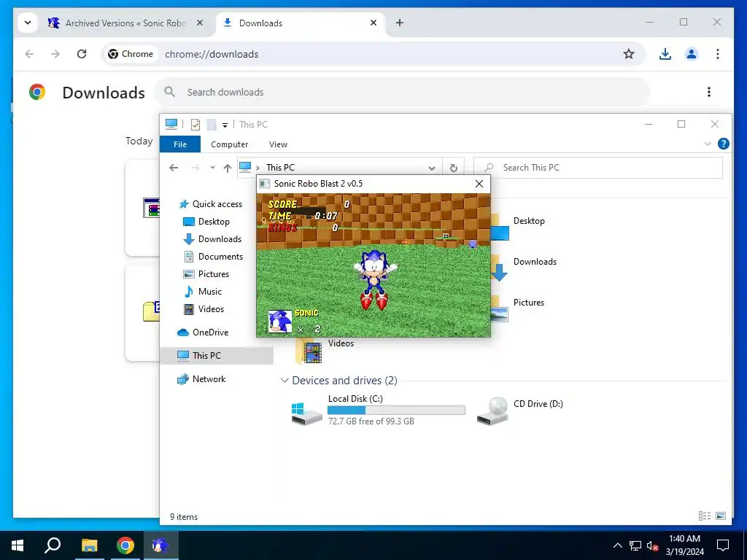Refresh This PC view
The image size is (747, 560).
(x=454, y=168)
